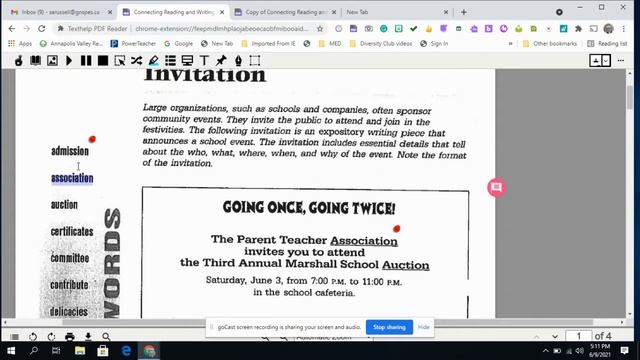Open the Chrome profile avatar
The width and height of the screenshot is (640, 360).
(609, 29)
